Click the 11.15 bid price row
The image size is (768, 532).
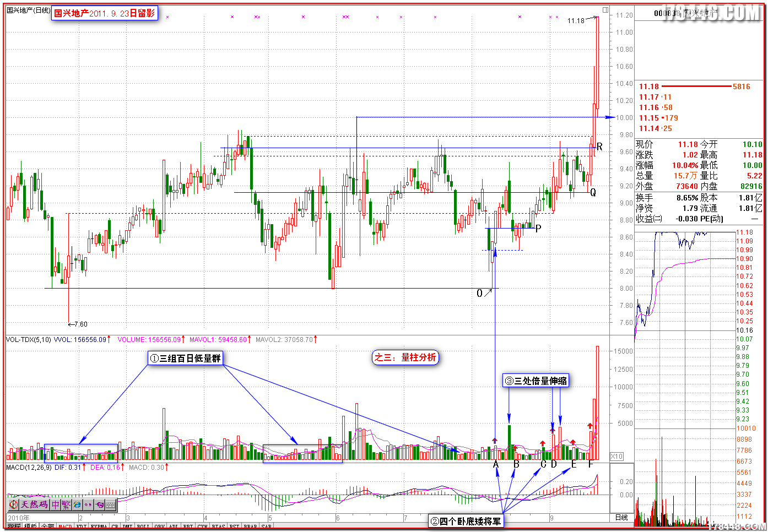pyautogui.click(x=658, y=118)
